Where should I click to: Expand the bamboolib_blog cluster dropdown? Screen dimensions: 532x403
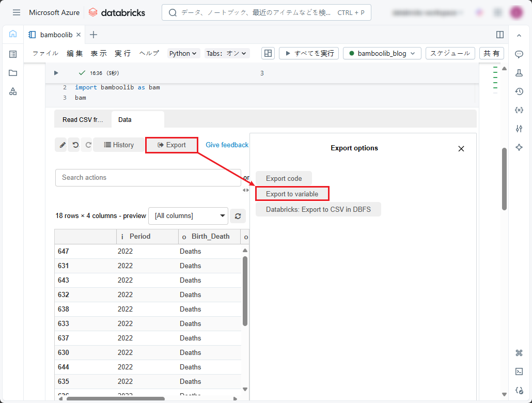click(x=382, y=53)
